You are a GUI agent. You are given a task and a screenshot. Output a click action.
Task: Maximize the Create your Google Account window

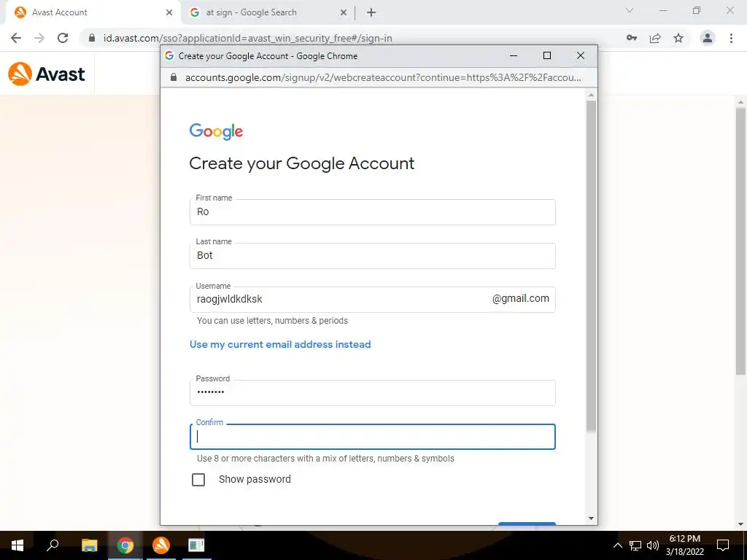[x=547, y=55]
